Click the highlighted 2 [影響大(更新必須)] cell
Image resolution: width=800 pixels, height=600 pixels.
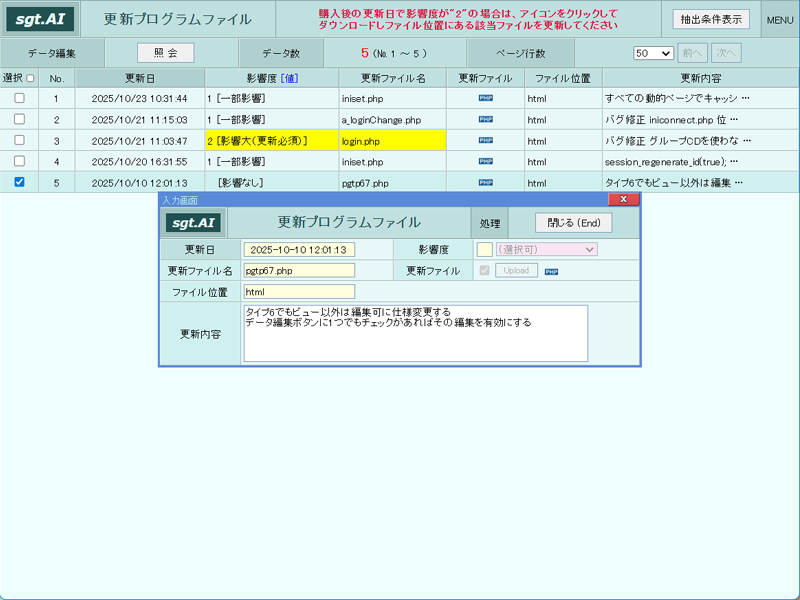[x=272, y=141]
